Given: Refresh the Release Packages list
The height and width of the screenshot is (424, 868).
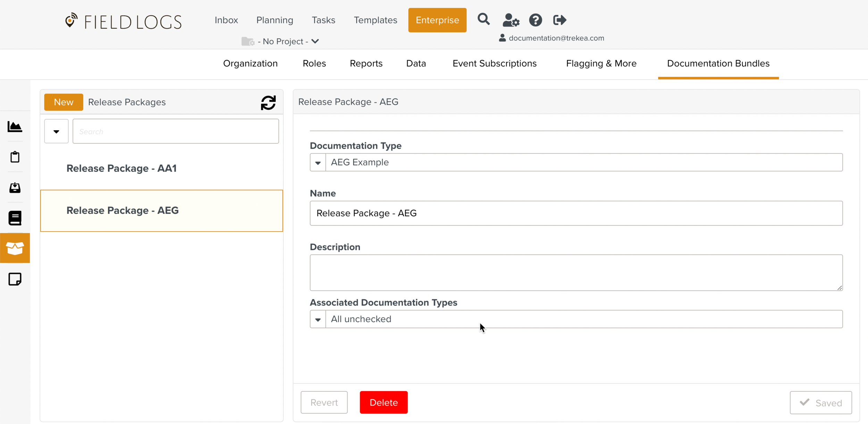Looking at the screenshot, I should click(268, 103).
